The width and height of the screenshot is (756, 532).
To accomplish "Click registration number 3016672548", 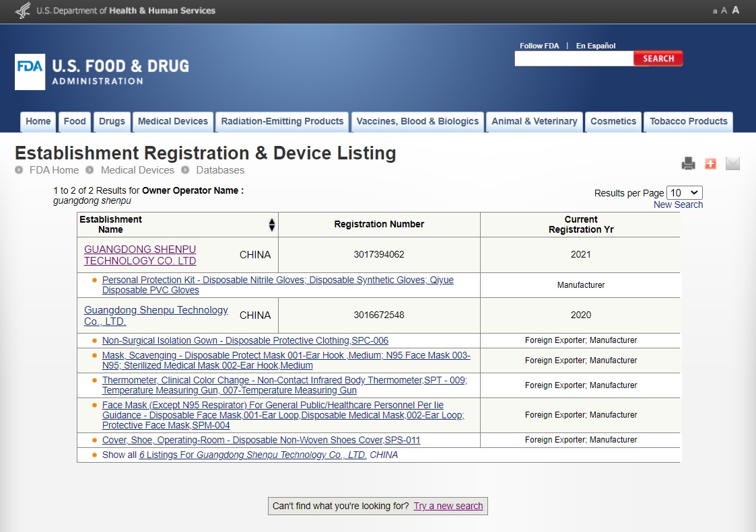I will click(379, 315).
